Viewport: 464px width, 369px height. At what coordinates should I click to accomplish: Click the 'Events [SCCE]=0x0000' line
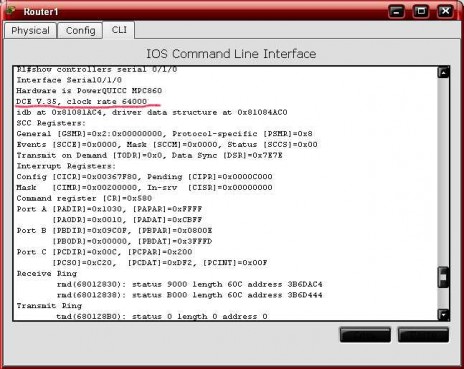pyautogui.click(x=167, y=144)
